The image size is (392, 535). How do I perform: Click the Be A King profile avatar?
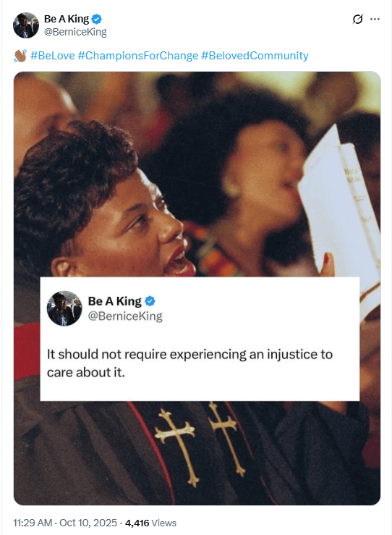tap(26, 25)
